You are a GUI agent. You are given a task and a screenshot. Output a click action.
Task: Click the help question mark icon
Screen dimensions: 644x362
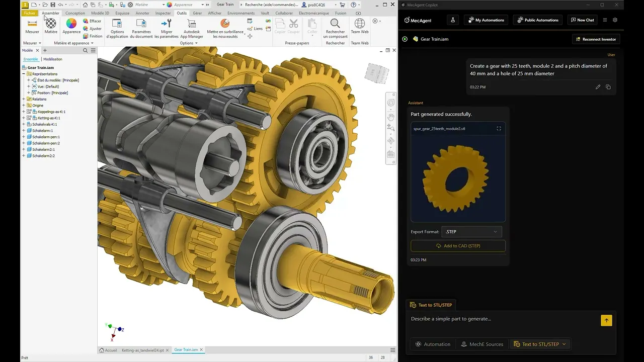[353, 5]
